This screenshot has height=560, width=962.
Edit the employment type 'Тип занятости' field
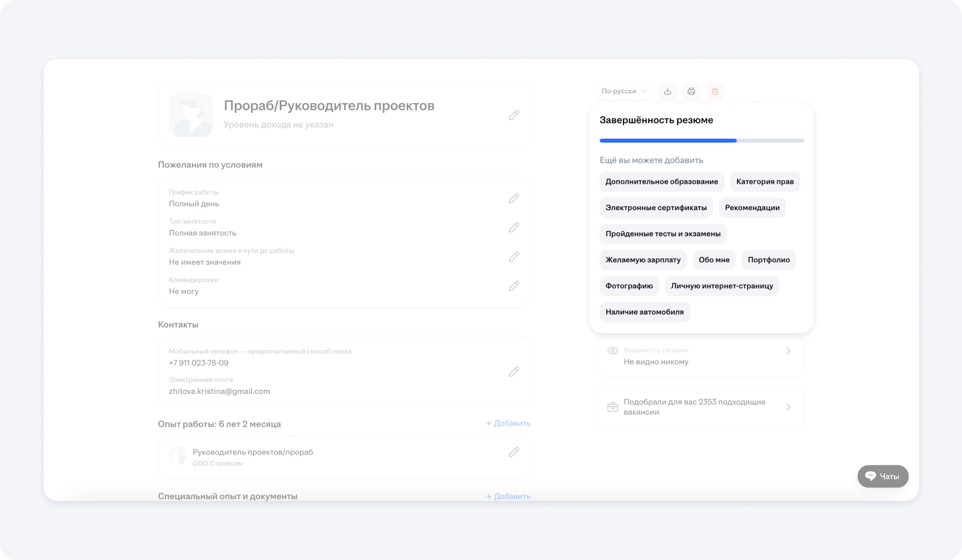514,227
